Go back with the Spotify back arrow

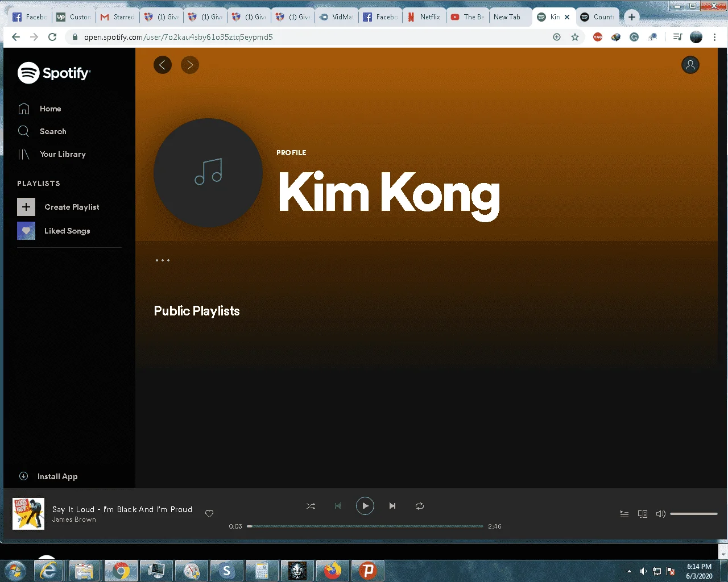163,65
